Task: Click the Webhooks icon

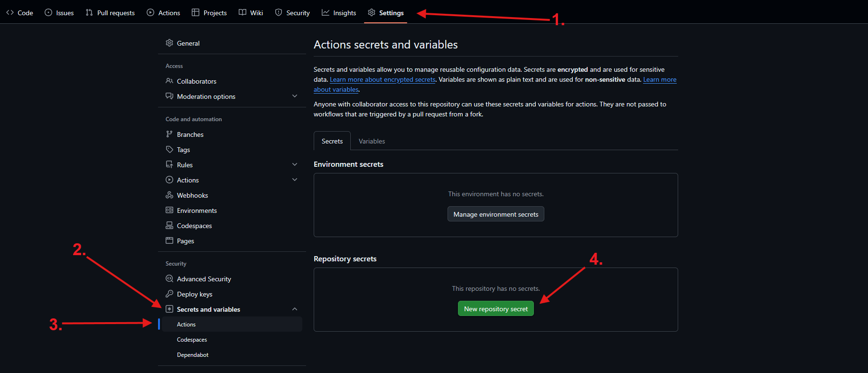Action: click(x=169, y=195)
